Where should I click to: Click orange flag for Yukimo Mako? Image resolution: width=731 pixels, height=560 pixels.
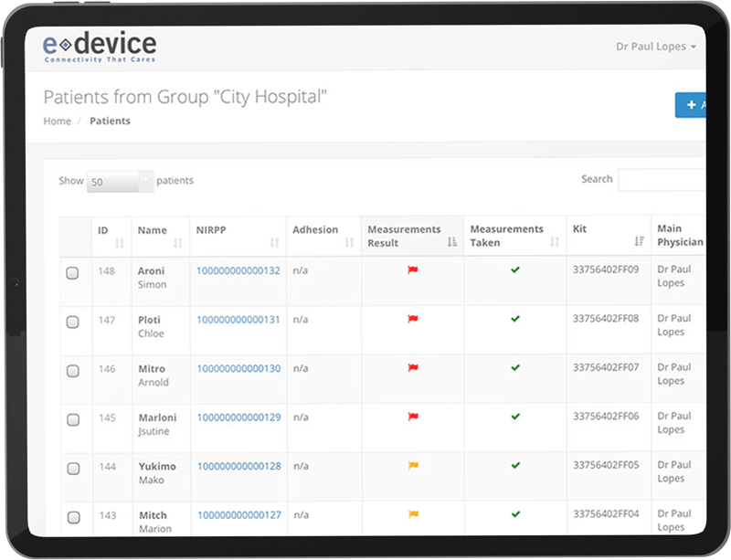coord(413,465)
